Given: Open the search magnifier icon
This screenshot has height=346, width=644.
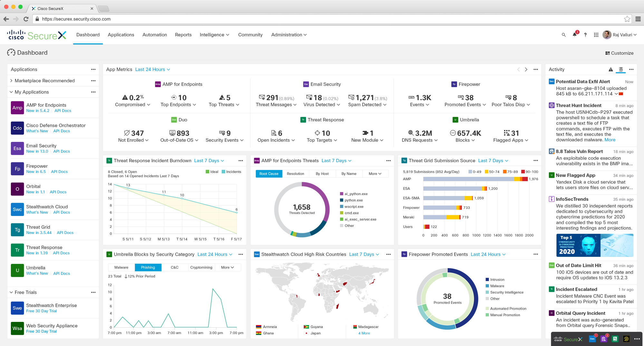Looking at the screenshot, I should 563,35.
